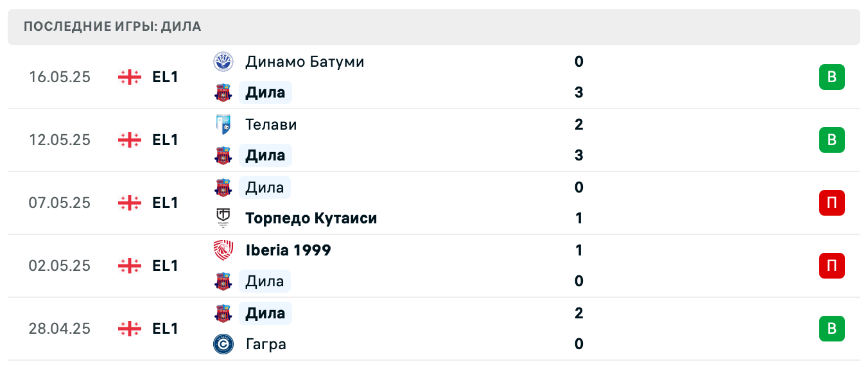Click the Georgian flag in 16.05.25 row
The width and height of the screenshot is (868, 371).
tap(130, 77)
